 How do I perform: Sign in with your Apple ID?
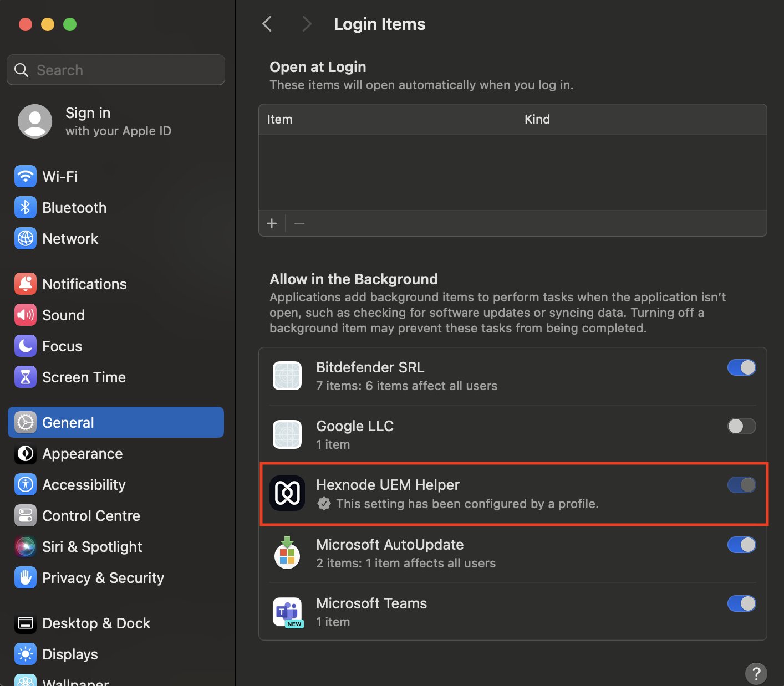tap(115, 121)
